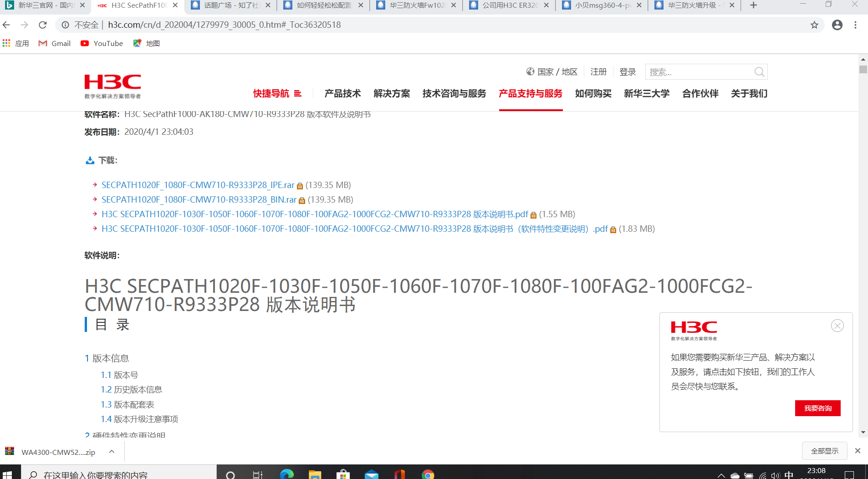This screenshot has width=868, height=479.
Task: Download the R9333P28_BIN.rar file
Action: (x=199, y=199)
